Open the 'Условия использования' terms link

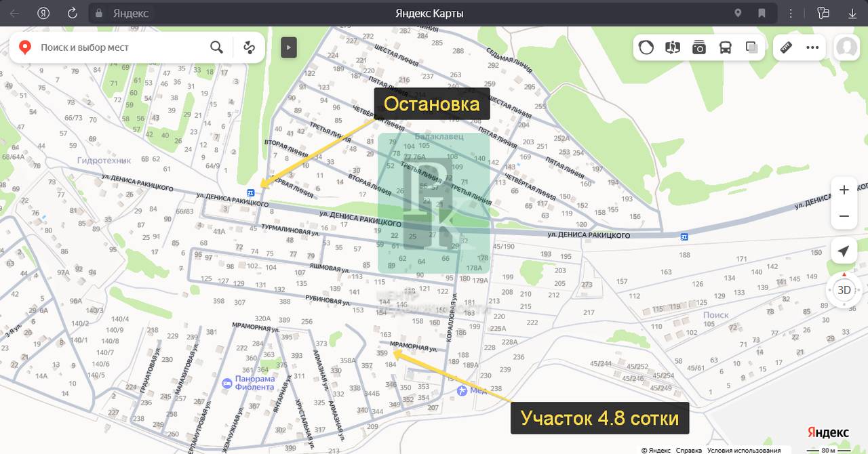744,450
